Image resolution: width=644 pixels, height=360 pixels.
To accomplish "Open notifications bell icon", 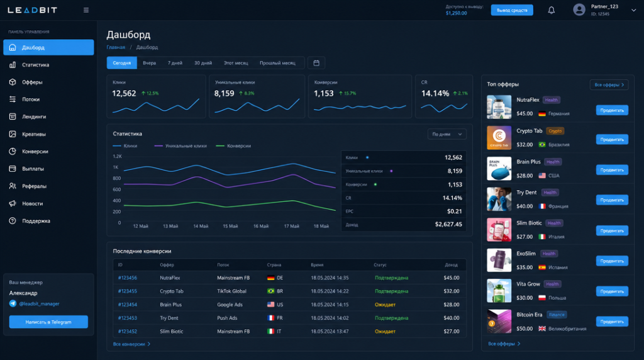I will (x=551, y=10).
